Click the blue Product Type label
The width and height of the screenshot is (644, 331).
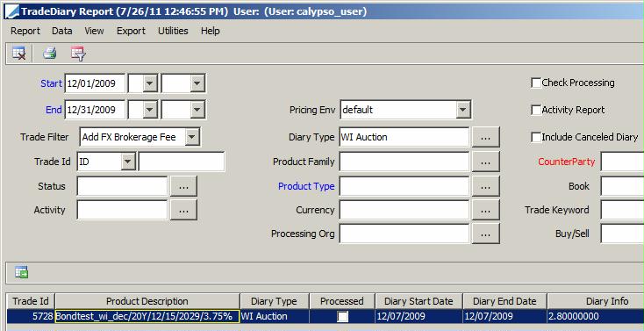click(306, 186)
